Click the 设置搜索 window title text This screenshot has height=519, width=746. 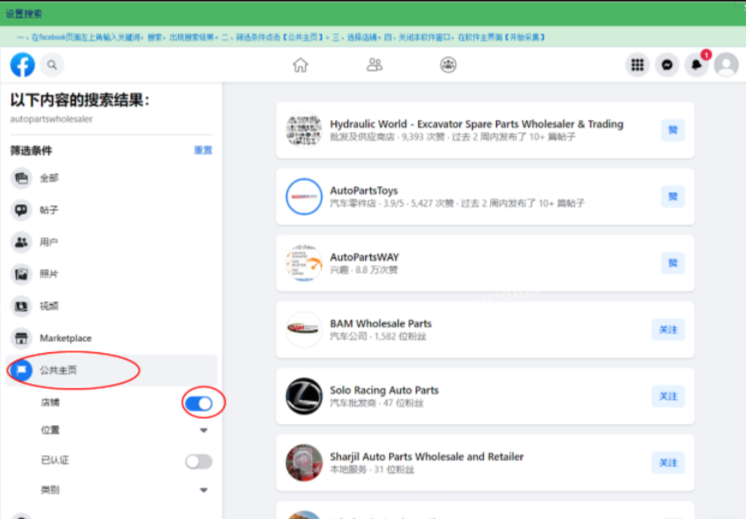24,14
